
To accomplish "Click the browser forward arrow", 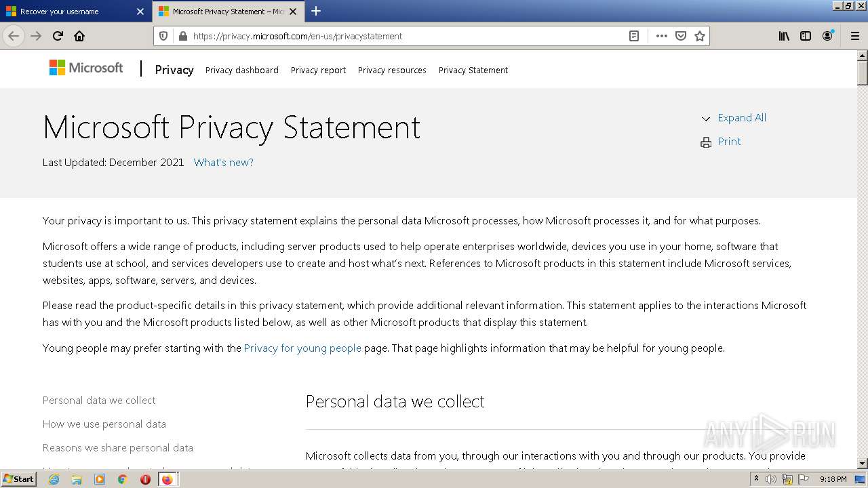I will 36,36.
